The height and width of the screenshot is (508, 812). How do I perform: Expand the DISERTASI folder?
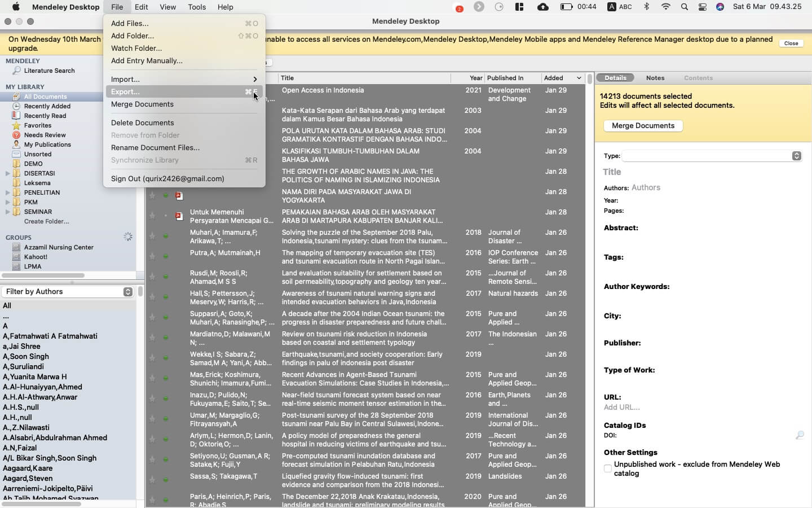(8, 173)
